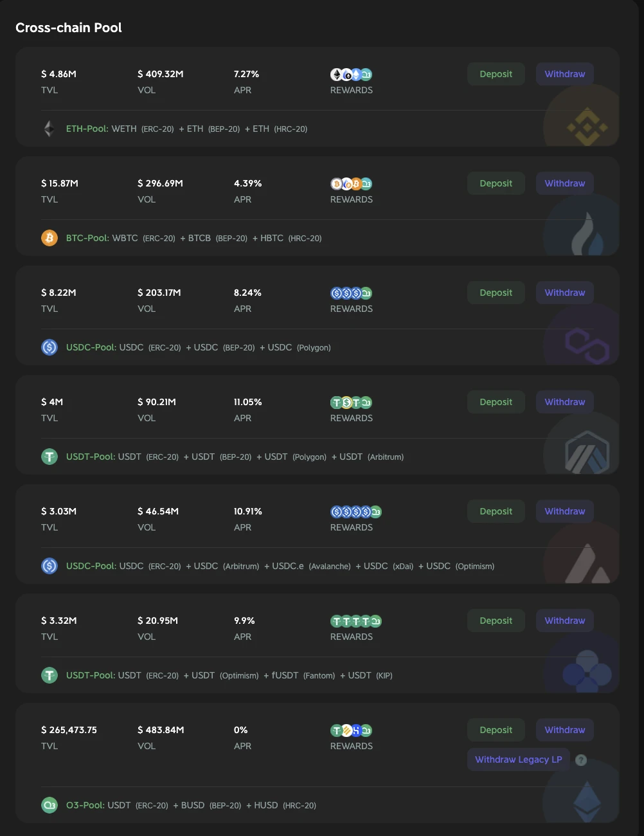Deposit into the O3-Pool
The width and height of the screenshot is (644, 836).
pos(496,730)
